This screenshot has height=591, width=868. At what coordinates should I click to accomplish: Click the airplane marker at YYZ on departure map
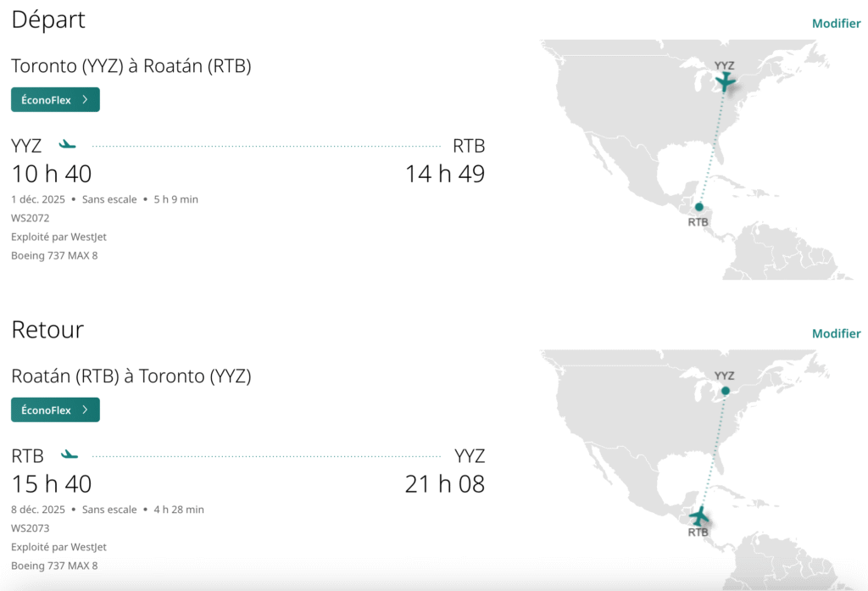(x=725, y=81)
